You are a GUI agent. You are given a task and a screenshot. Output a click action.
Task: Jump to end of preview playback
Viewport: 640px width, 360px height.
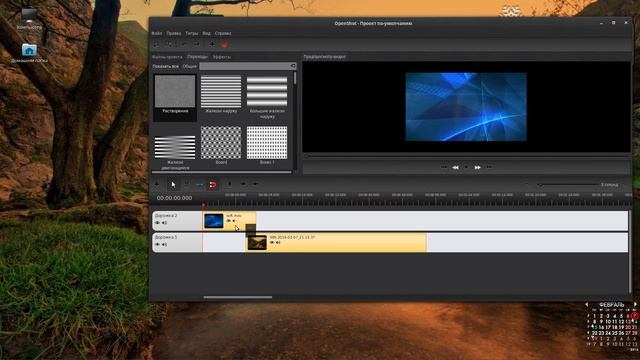pyautogui.click(x=489, y=167)
